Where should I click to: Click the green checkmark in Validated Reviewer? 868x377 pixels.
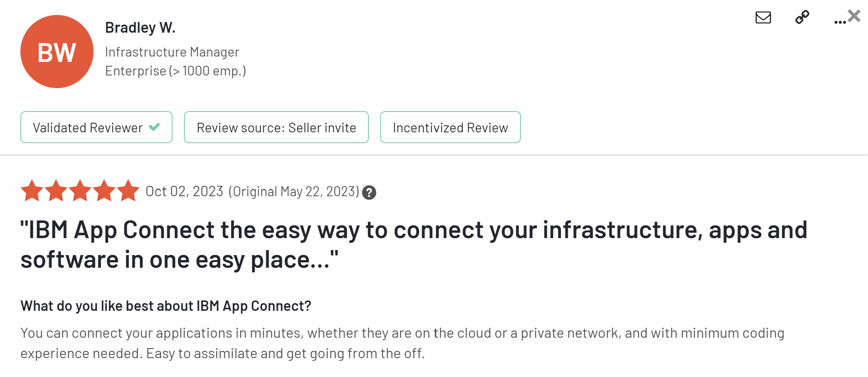pyautogui.click(x=154, y=127)
